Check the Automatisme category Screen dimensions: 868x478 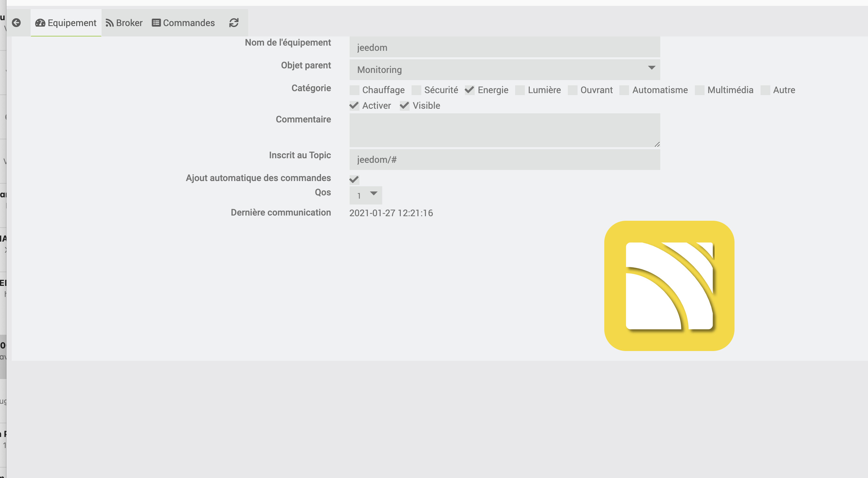(x=624, y=90)
